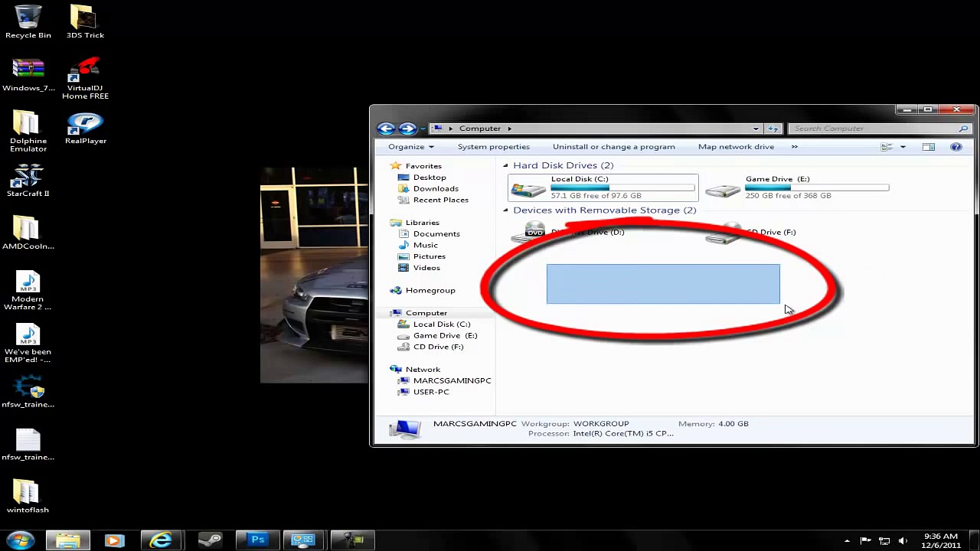Collapse the Hard Disk Drives group
Screen dimensions: 980x551
[x=505, y=165]
